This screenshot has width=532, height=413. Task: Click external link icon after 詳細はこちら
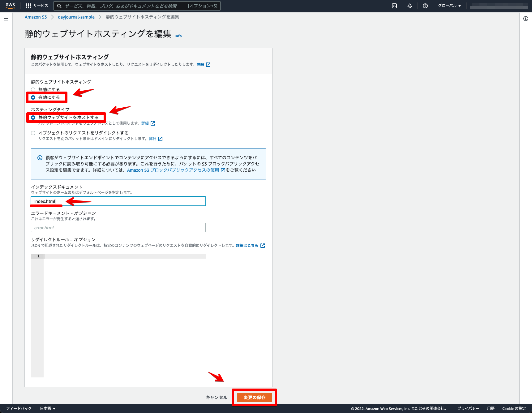[x=263, y=246]
